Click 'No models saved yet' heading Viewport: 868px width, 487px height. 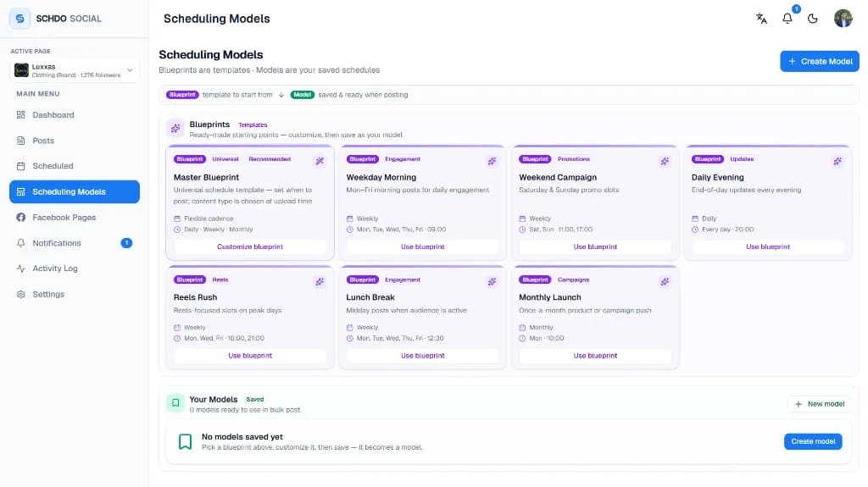pyautogui.click(x=242, y=437)
